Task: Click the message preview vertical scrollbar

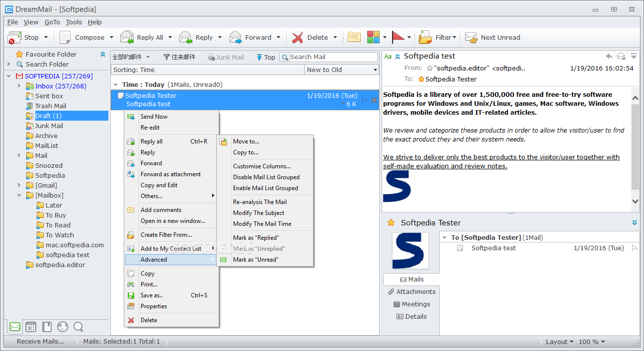Action: (x=635, y=149)
